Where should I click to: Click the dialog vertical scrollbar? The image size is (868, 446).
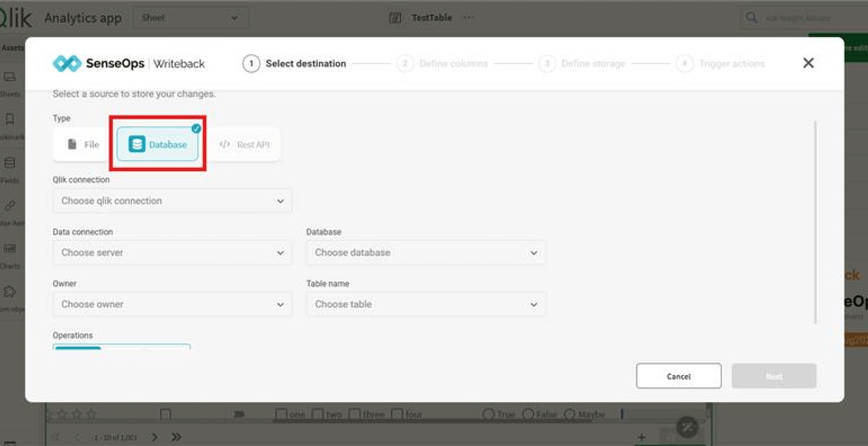(x=815, y=222)
